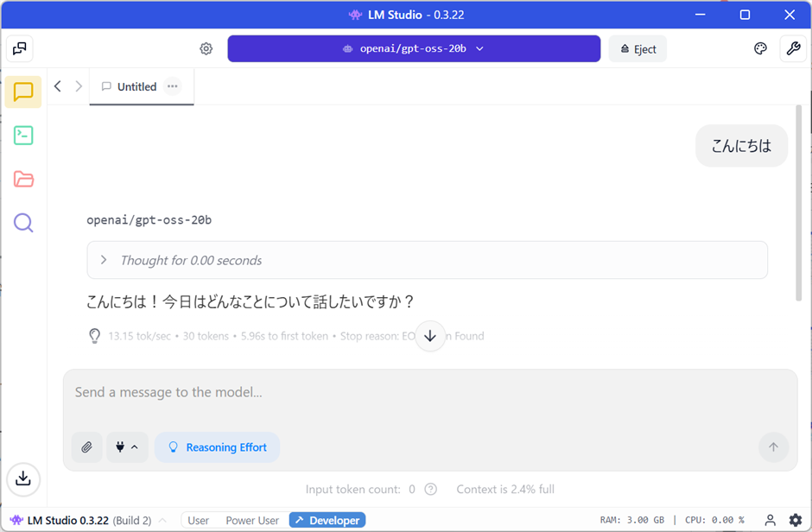The image size is (812, 532).
Task: Open app settings gear in status bar
Action: pos(796,520)
